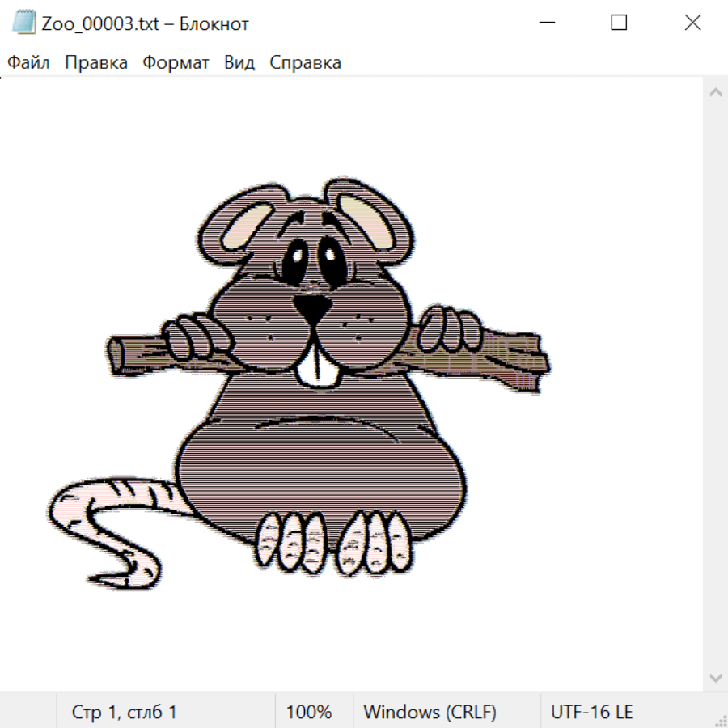The height and width of the screenshot is (728, 728).
Task: Click the Windows (CRLF) status field
Action: (x=430, y=713)
